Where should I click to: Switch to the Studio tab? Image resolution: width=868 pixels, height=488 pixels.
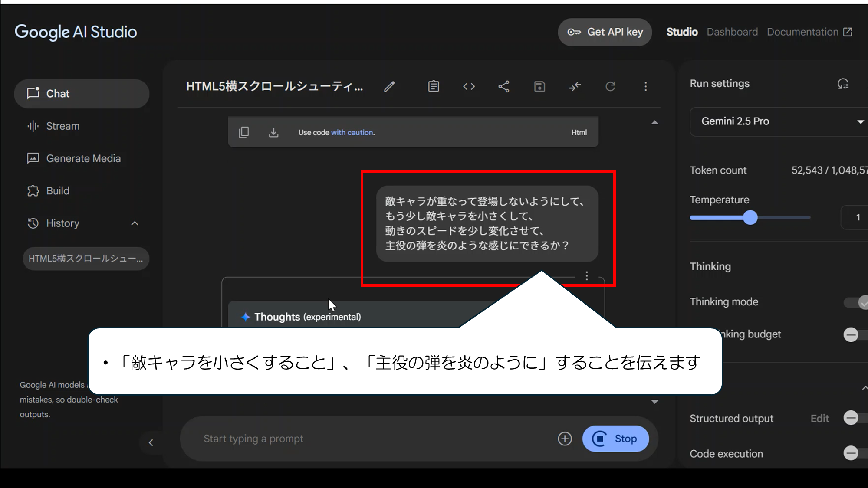(682, 32)
